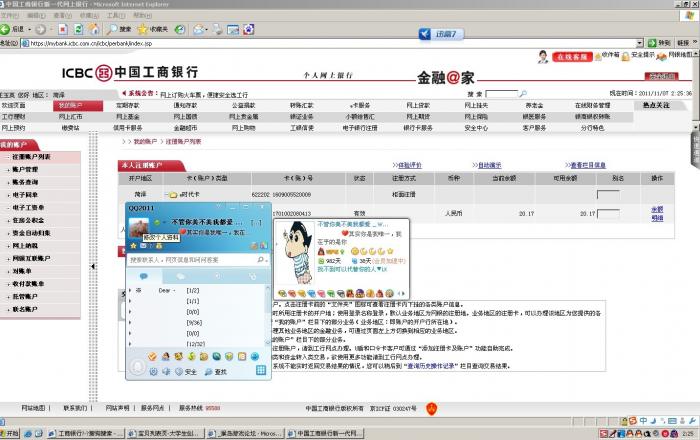Click the QQ contact list scrollbar

pyautogui.click(x=268, y=315)
